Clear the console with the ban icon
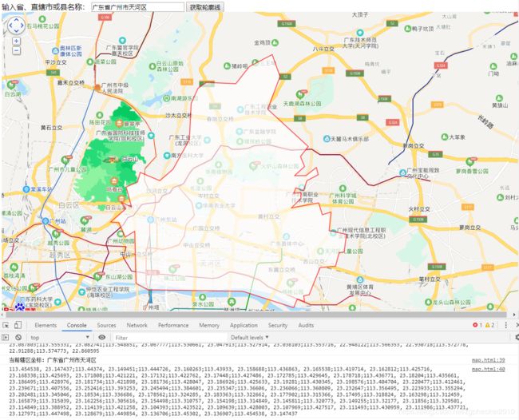The width and height of the screenshot is (519, 420). coord(18,337)
